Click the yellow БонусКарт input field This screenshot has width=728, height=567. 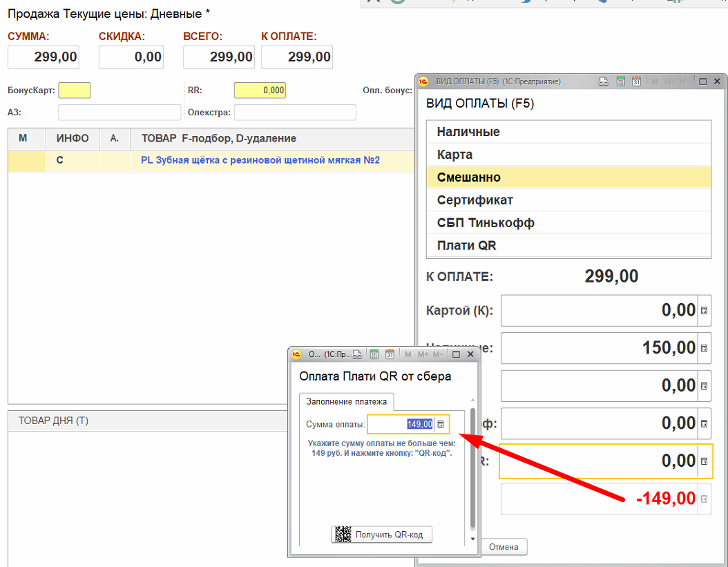coord(75,90)
